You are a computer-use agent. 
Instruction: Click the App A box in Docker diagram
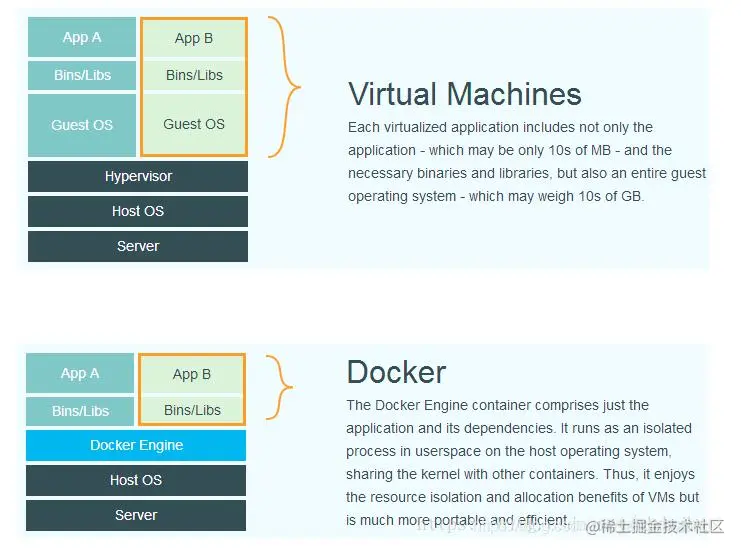click(x=80, y=373)
